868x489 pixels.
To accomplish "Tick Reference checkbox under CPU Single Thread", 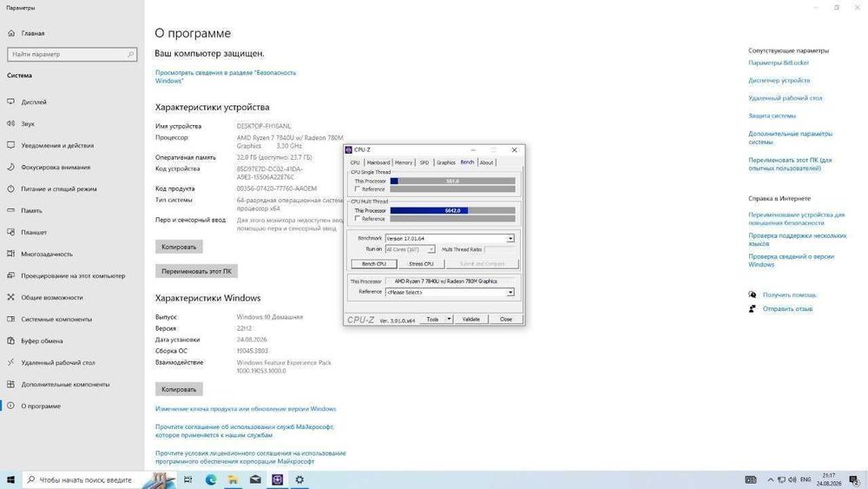I will point(357,188).
